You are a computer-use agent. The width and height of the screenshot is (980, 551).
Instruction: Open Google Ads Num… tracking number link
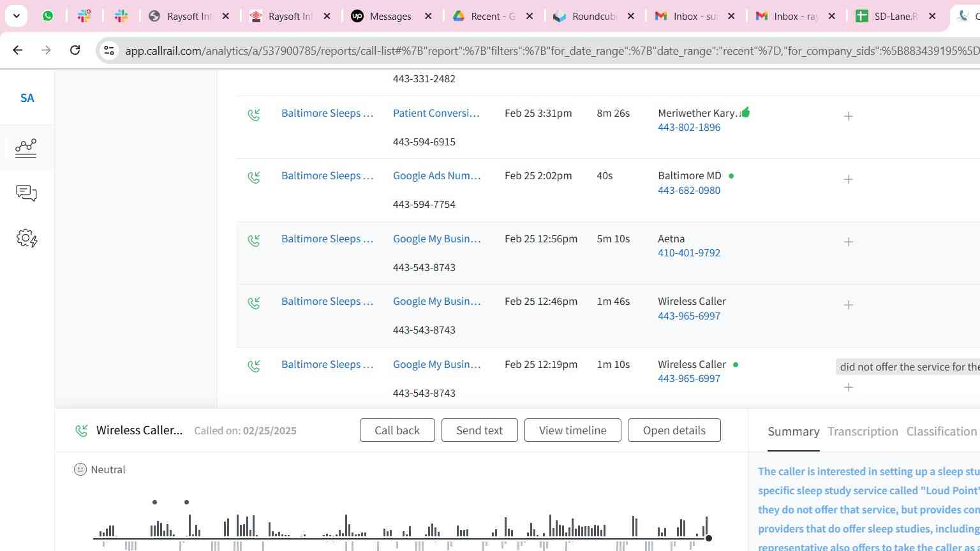[x=437, y=175]
